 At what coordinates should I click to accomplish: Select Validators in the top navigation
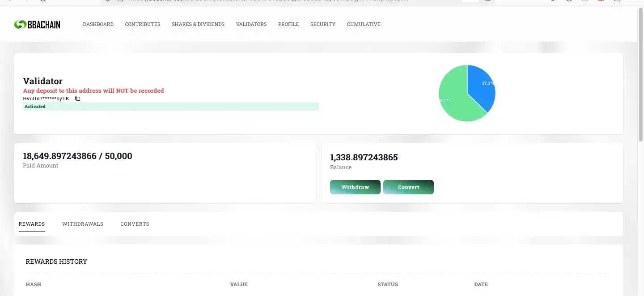[251, 24]
